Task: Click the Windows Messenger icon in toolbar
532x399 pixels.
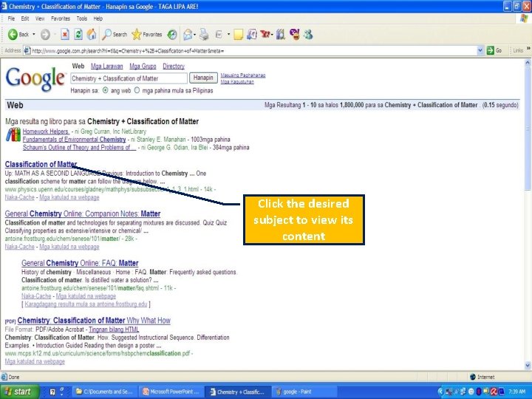Action: pyautogui.click(x=308, y=34)
